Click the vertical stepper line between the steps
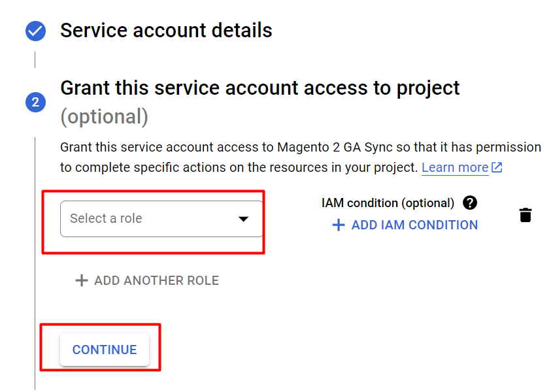The image size is (551, 392). pyautogui.click(x=35, y=60)
